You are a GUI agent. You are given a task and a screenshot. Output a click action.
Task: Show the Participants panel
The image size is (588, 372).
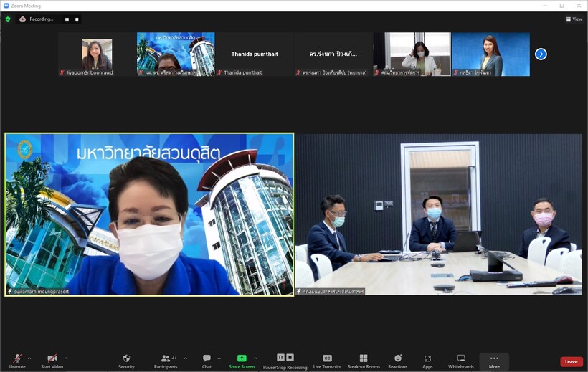166,361
